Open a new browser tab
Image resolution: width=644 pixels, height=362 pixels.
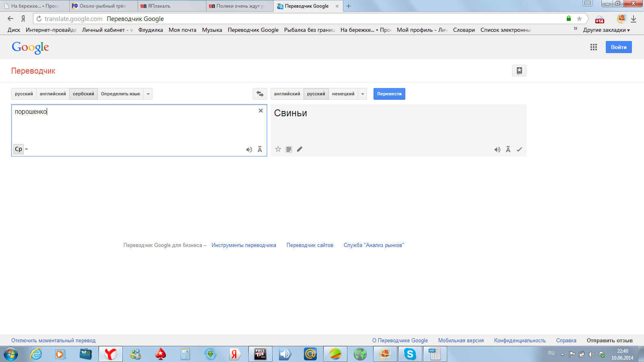tap(349, 6)
